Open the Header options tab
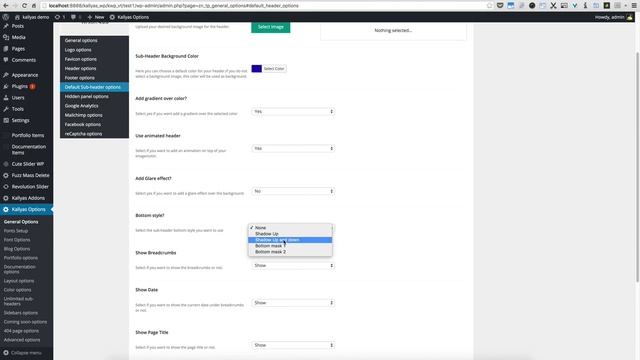Image resolution: width=640 pixels, height=360 pixels. 94,69
